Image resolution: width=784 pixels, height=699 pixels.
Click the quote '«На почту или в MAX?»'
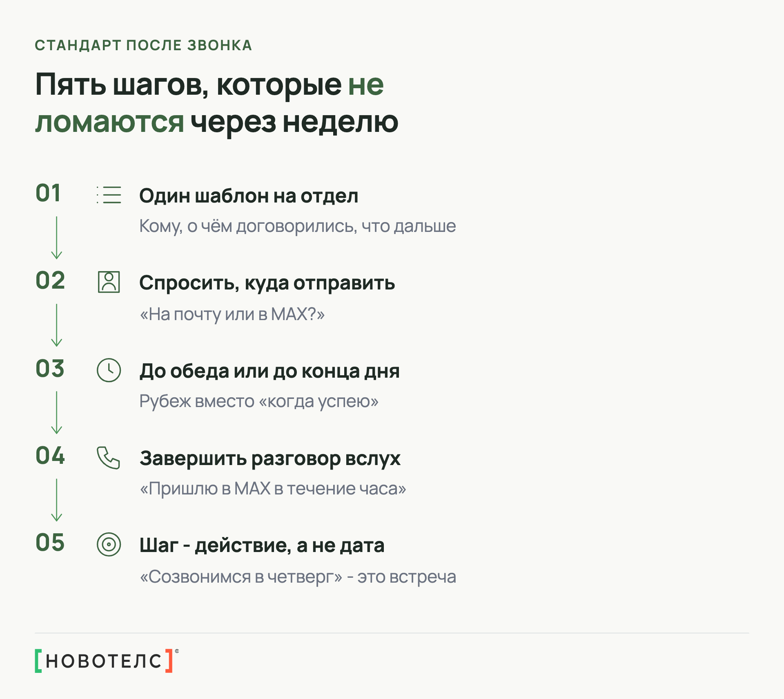(232, 314)
